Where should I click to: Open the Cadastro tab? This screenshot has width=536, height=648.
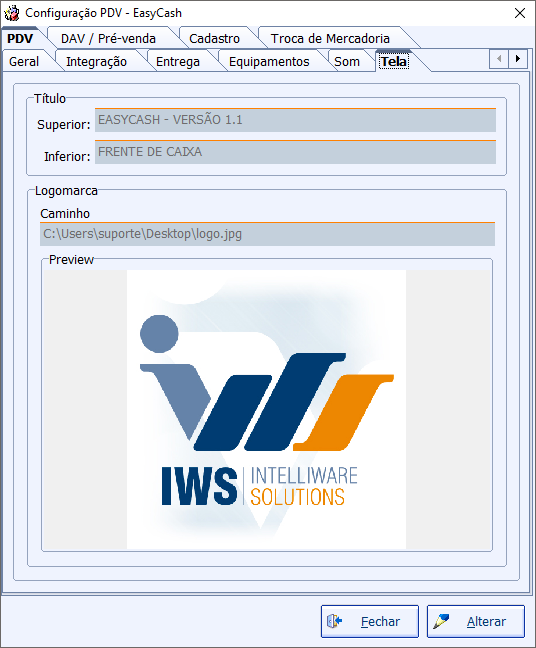(214, 38)
